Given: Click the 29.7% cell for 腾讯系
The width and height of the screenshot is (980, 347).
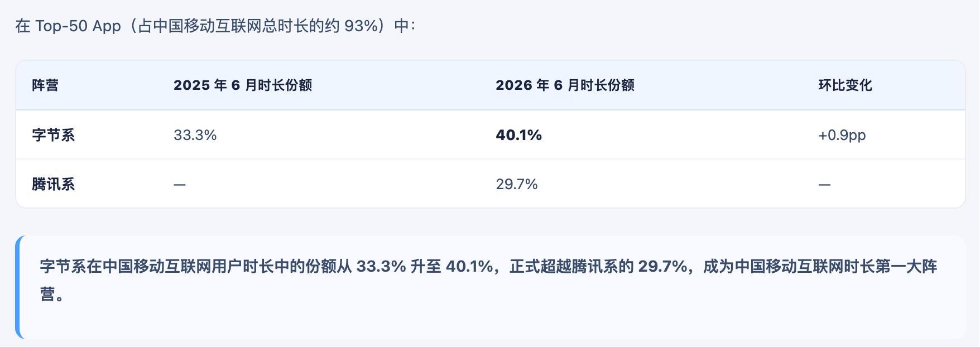Looking at the screenshot, I should click(517, 184).
